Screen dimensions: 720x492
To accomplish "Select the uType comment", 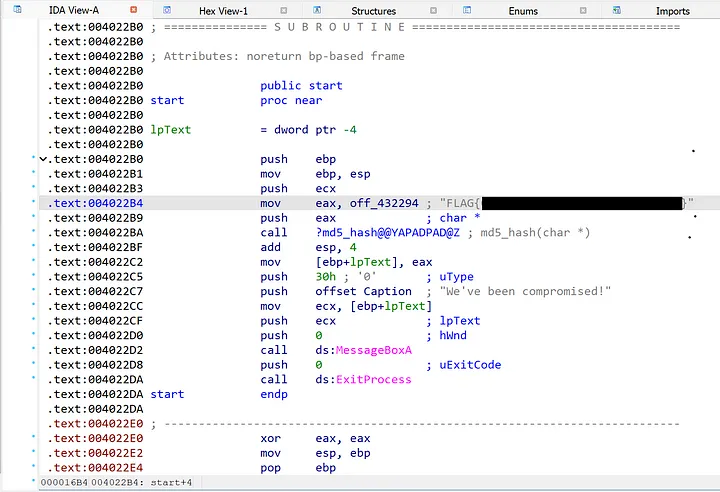I will (456, 277).
